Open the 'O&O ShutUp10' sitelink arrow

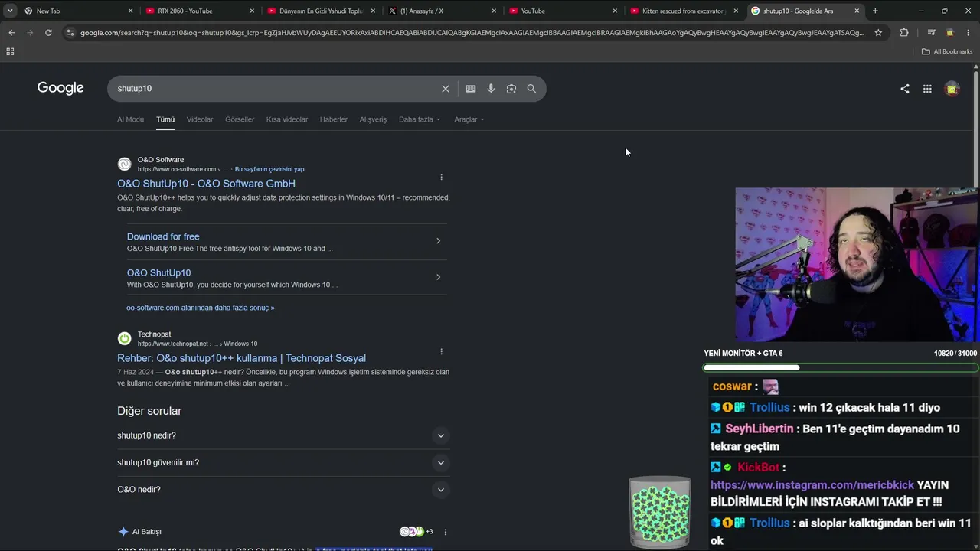tap(438, 277)
